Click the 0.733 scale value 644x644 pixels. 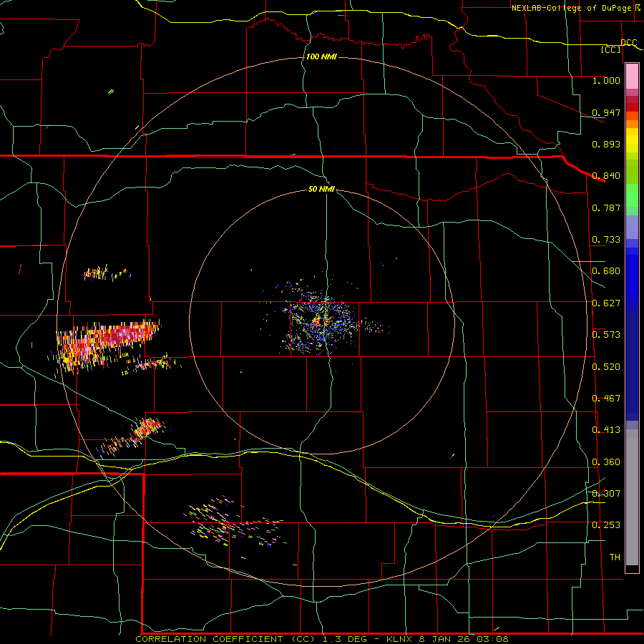point(606,240)
